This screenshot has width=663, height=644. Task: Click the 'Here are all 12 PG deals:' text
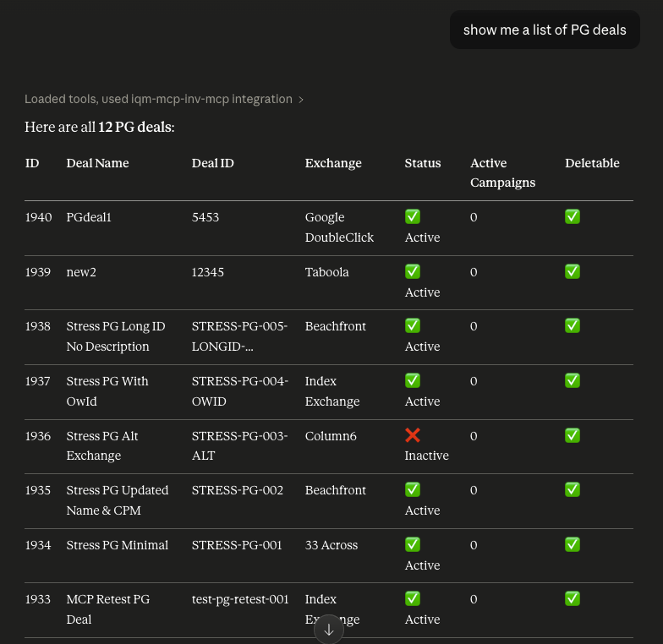coord(100,127)
